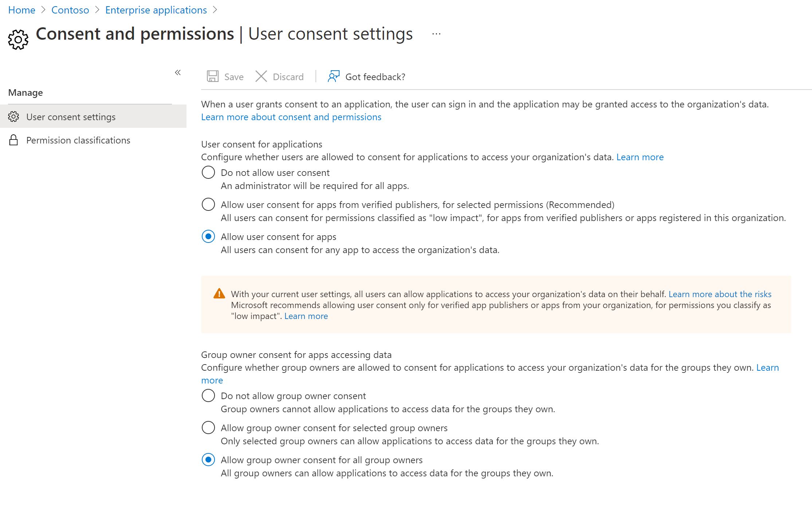The width and height of the screenshot is (812, 512).
Task: Click the orange warning triangle icon
Action: (x=219, y=294)
